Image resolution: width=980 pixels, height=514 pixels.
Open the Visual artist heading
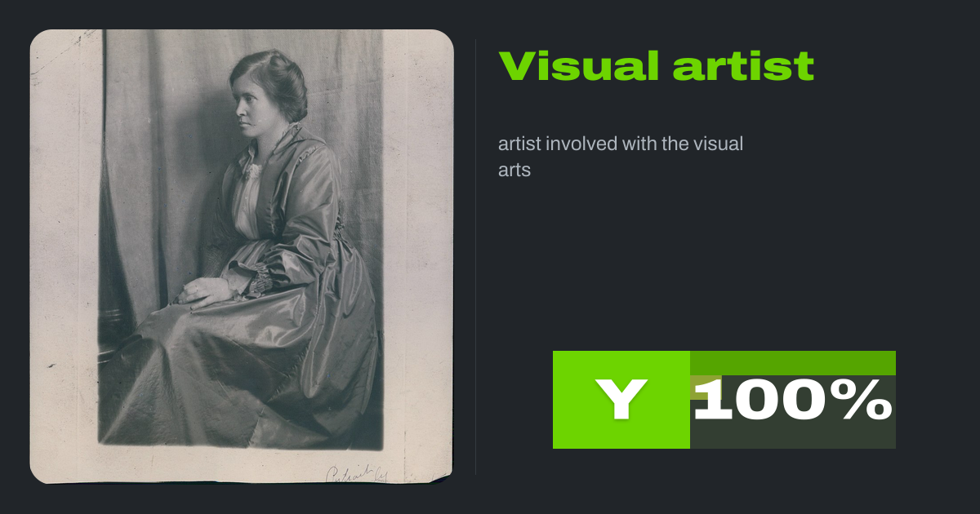657,66
